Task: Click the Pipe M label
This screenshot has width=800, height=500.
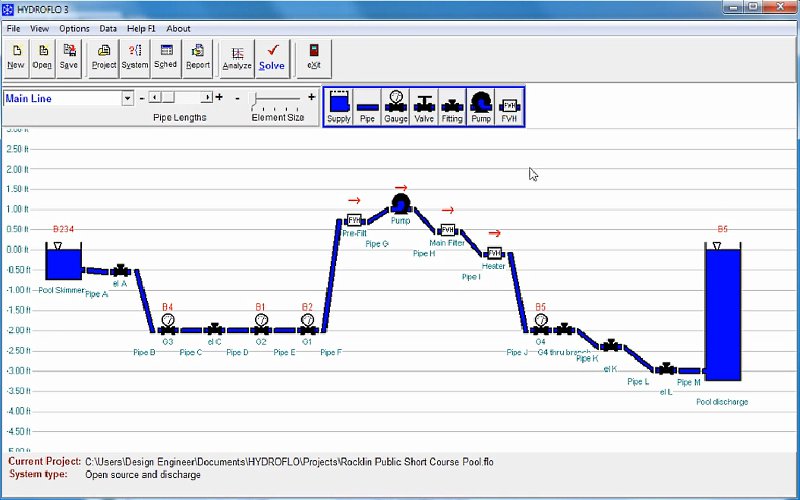Action: tap(689, 382)
